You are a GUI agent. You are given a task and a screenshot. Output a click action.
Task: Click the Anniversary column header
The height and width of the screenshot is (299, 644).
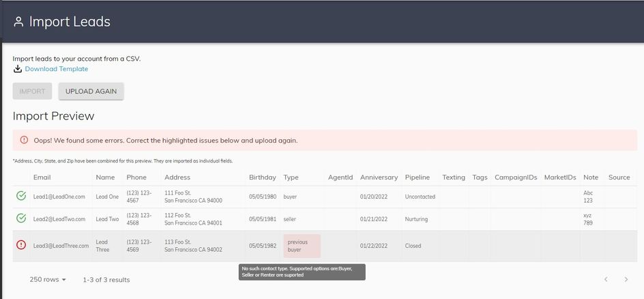pyautogui.click(x=379, y=177)
